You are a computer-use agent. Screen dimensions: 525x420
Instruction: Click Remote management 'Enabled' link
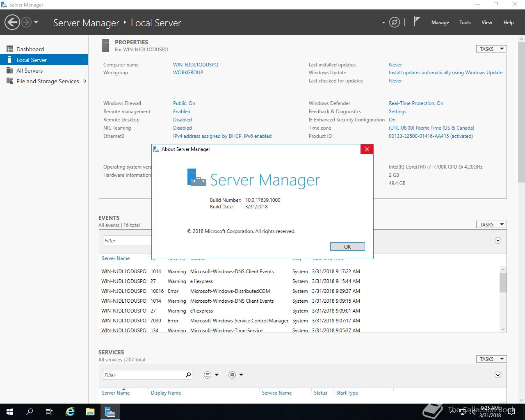click(x=182, y=111)
